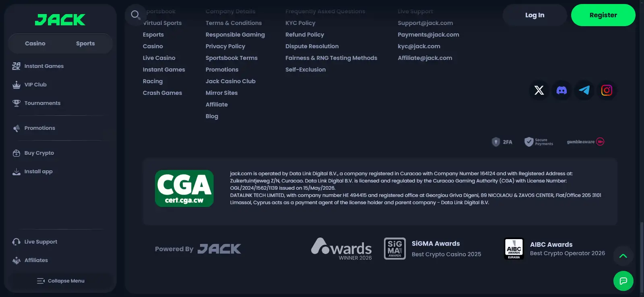Screen dimensions: 644x297
Task: Open the Privacy Policy link
Action: [x=225, y=46]
